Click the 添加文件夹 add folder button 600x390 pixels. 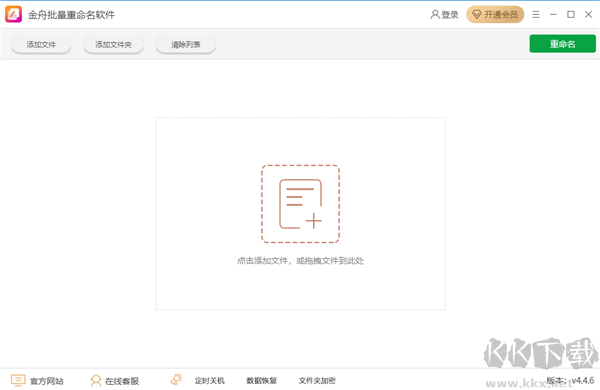[113, 44]
